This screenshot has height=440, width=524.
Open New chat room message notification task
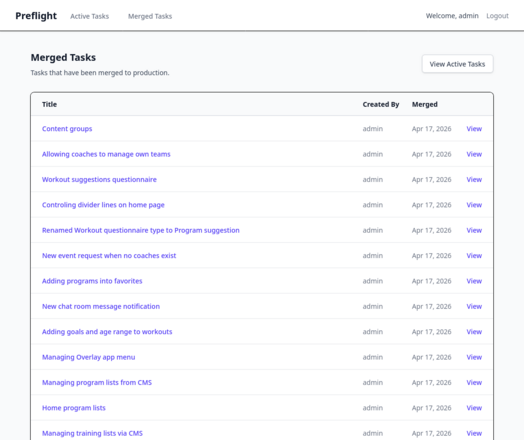(x=101, y=306)
